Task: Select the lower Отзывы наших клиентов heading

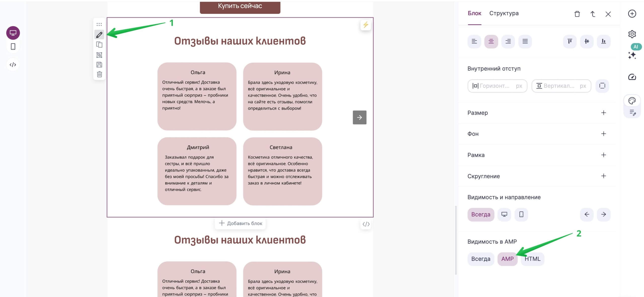Action: point(240,240)
